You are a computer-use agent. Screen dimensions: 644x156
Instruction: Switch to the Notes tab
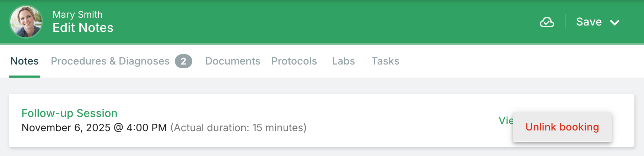pyautogui.click(x=25, y=61)
